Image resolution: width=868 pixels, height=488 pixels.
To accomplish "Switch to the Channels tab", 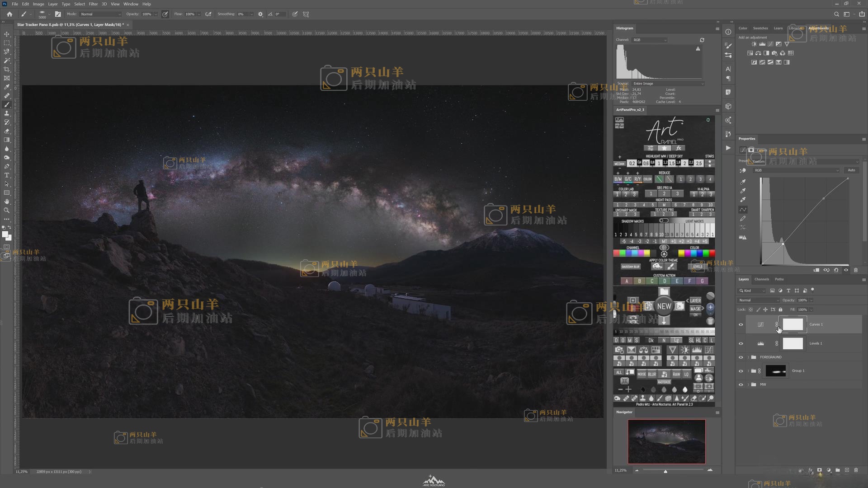I will pos(761,279).
